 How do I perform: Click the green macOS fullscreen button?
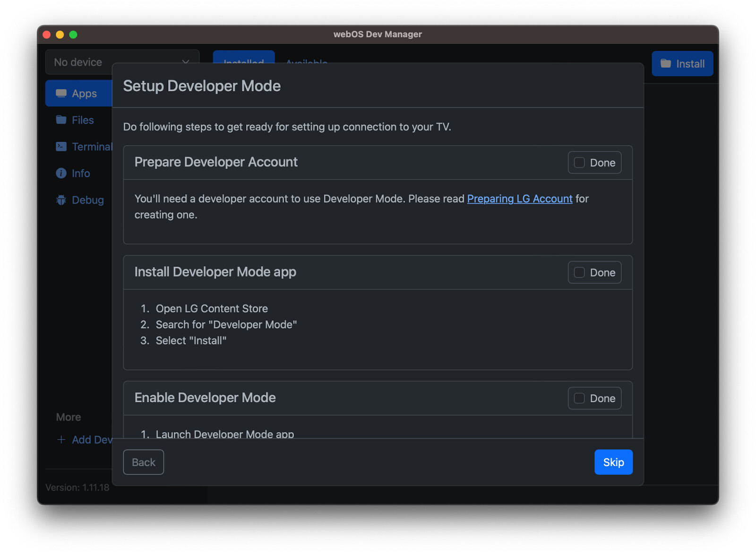(73, 35)
